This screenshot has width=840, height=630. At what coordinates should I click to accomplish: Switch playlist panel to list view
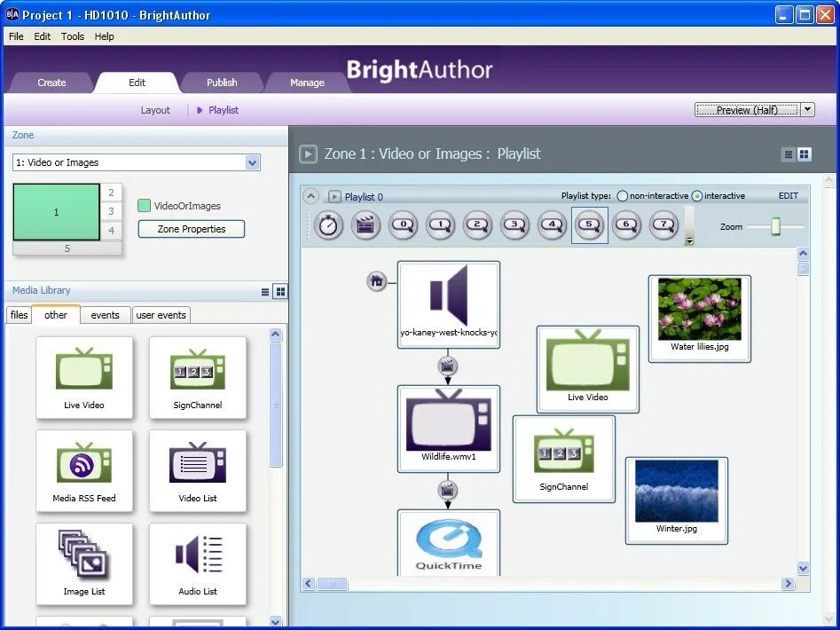point(788,154)
